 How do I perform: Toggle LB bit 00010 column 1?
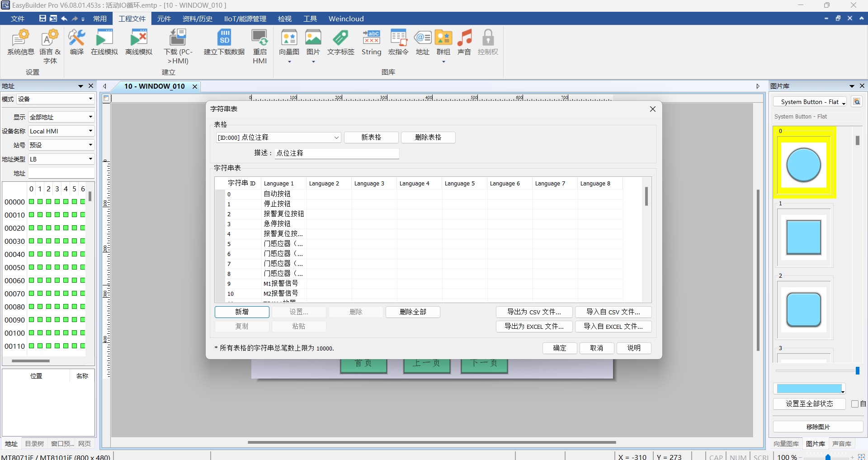40,215
